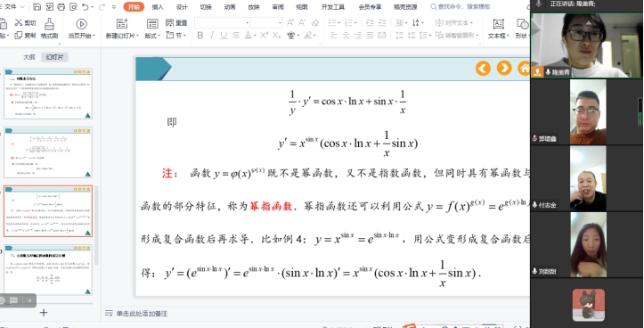Toggle Underline formatting button
The width and height of the screenshot is (644, 328).
224,36
